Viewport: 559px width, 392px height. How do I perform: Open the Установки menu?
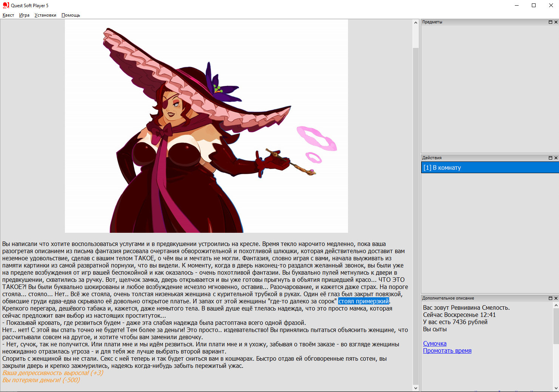[x=45, y=15]
